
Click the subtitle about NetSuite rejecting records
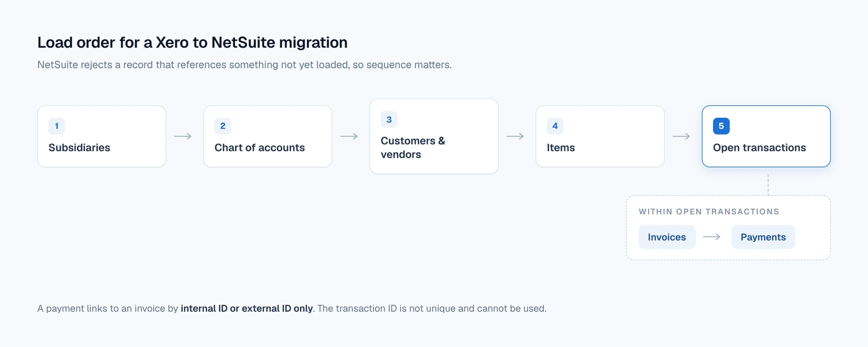(x=244, y=64)
